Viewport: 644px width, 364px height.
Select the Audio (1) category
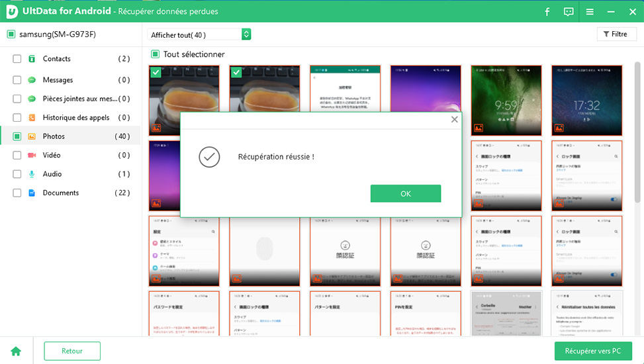[x=71, y=174]
